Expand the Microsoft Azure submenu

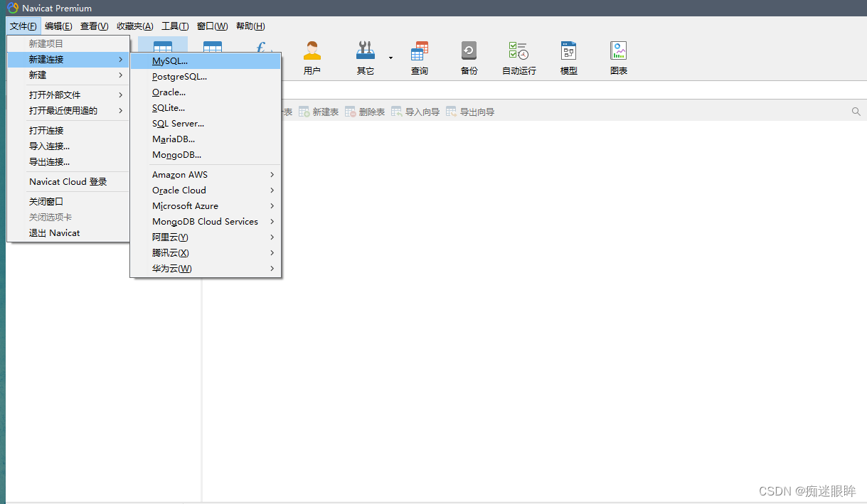[206, 206]
